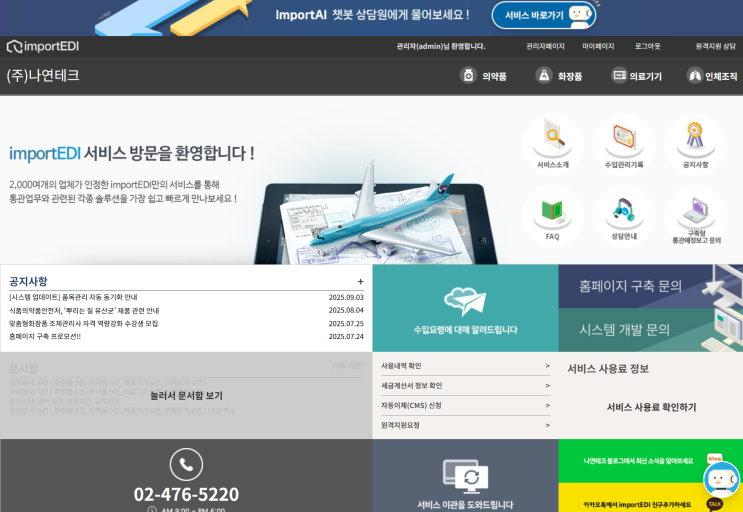The width and height of the screenshot is (743, 512).
Task: Click the 카카오톡 importEDI 친구추가 yellow banner
Action: (x=651, y=497)
